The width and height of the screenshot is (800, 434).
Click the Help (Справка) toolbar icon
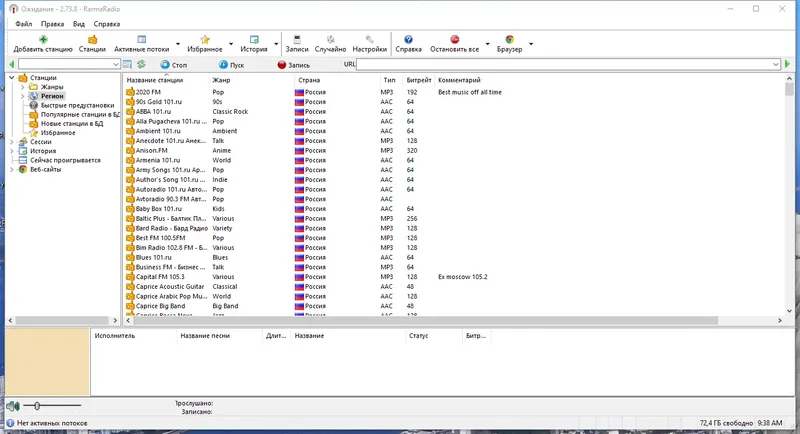[408, 40]
